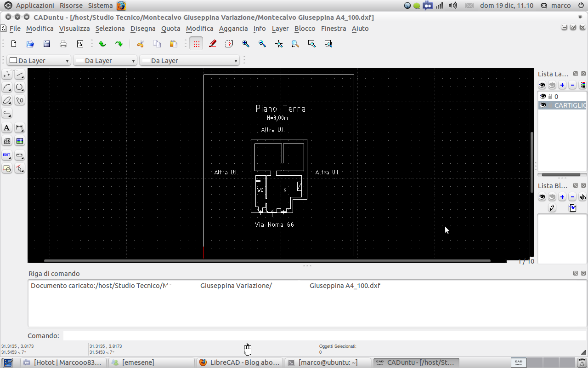Select the Ellipse tool
The image size is (588, 368).
pyautogui.click(x=7, y=100)
